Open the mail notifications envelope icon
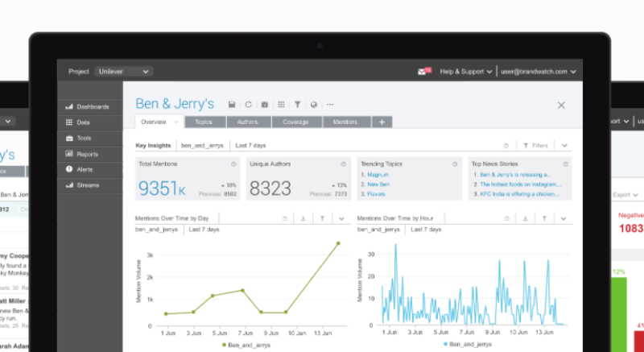Viewport: 644px width, 352px height. 422,72
